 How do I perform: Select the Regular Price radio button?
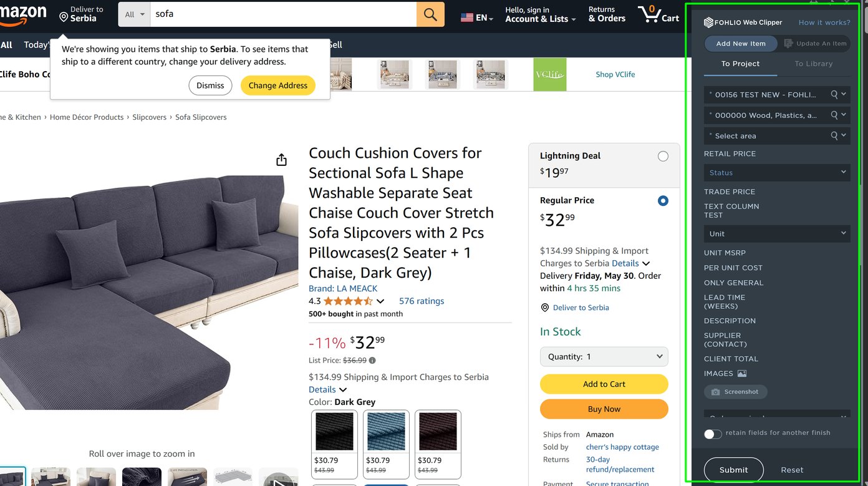point(663,201)
